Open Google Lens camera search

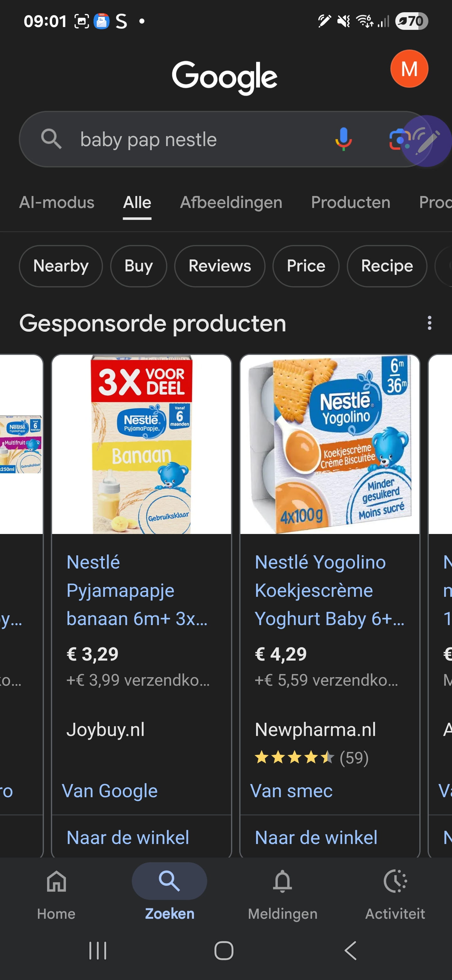(397, 139)
